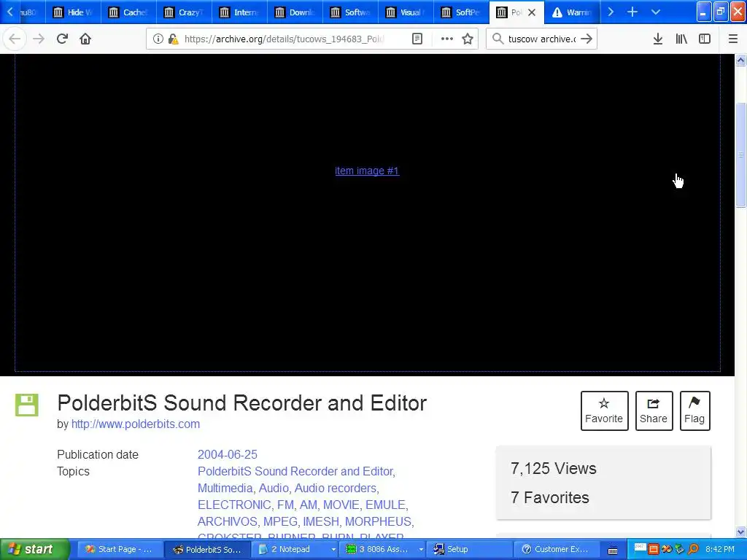Expand the list all tabs dropdown
Viewport: 747px width, 560px height.
tap(656, 12)
